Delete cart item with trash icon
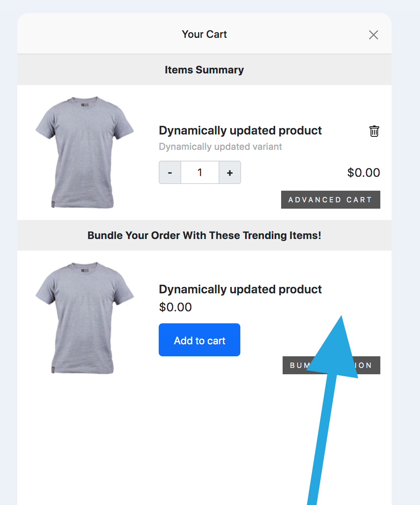 click(374, 131)
